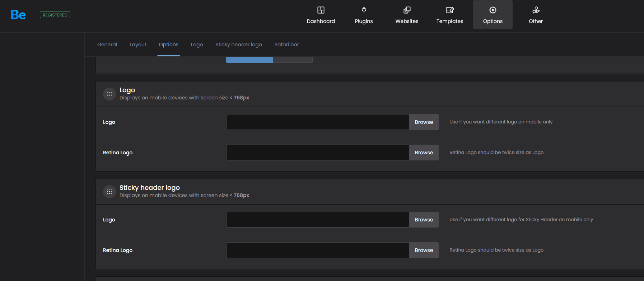The image size is (644, 281).
Task: Browse for the Sticky header Retina Logo
Action: tap(424, 250)
